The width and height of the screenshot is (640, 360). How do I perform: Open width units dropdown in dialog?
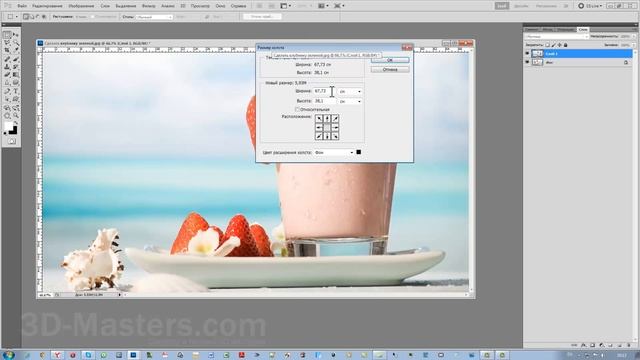pos(350,91)
